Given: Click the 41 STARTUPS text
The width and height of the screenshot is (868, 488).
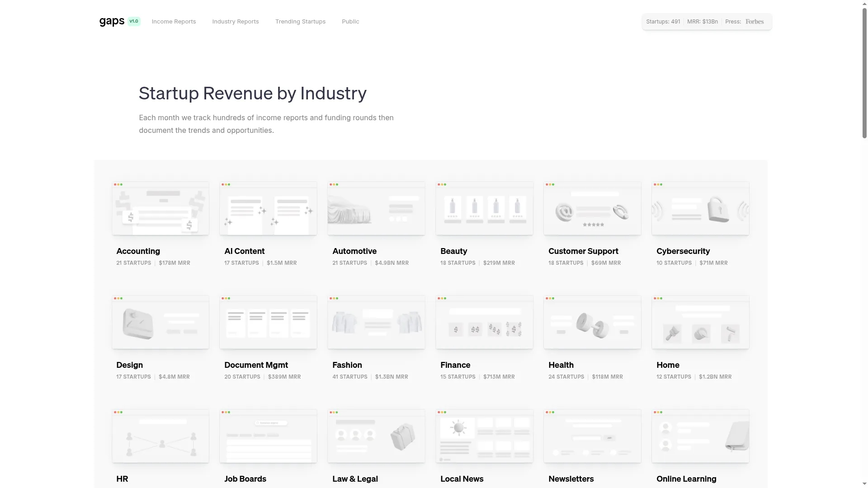Looking at the screenshot, I should (x=350, y=377).
